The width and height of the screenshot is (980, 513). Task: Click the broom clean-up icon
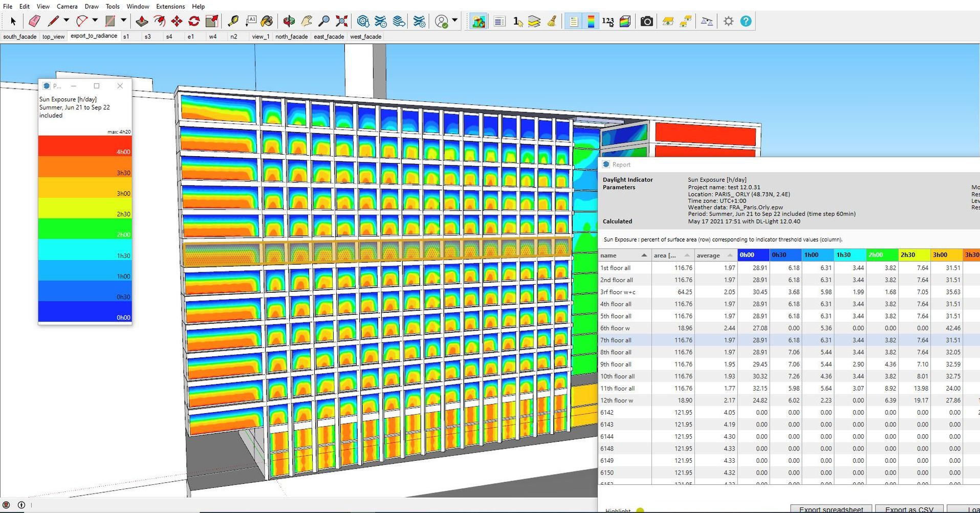(x=552, y=22)
